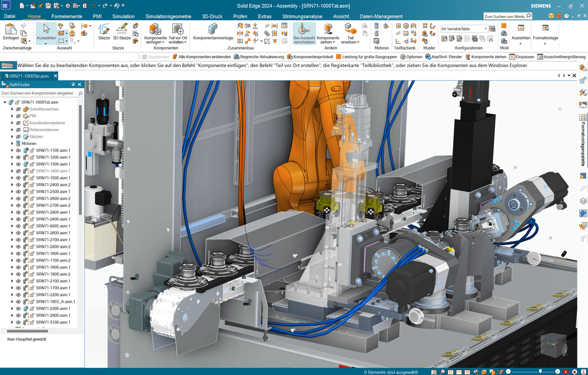Click the component search field in PathFinder
The width and height of the screenshot is (588, 375).
coord(39,93)
